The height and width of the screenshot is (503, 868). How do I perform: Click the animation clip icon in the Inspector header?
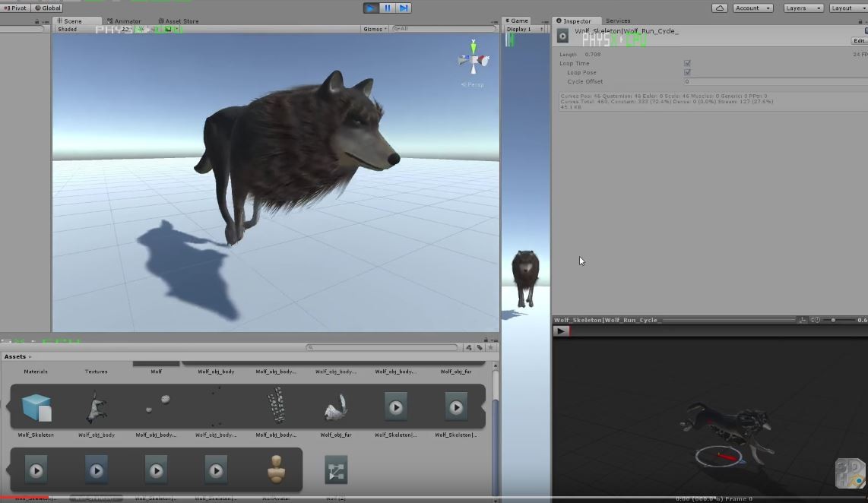pos(562,35)
